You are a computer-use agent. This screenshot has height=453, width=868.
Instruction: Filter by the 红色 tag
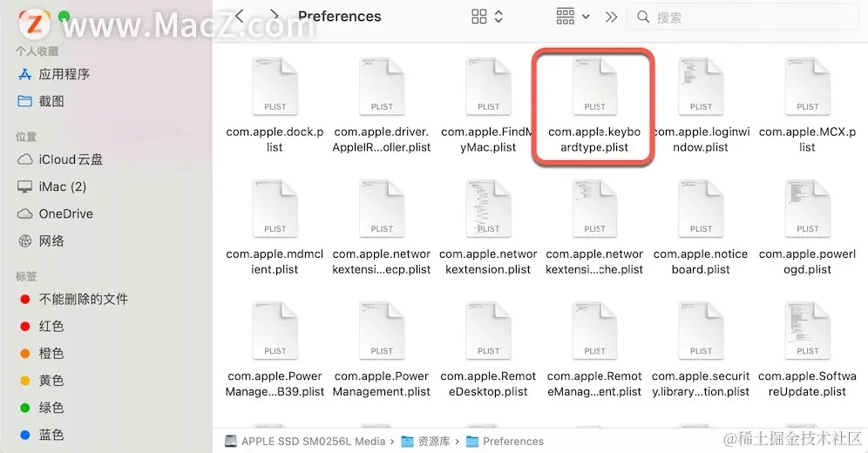tap(42, 327)
